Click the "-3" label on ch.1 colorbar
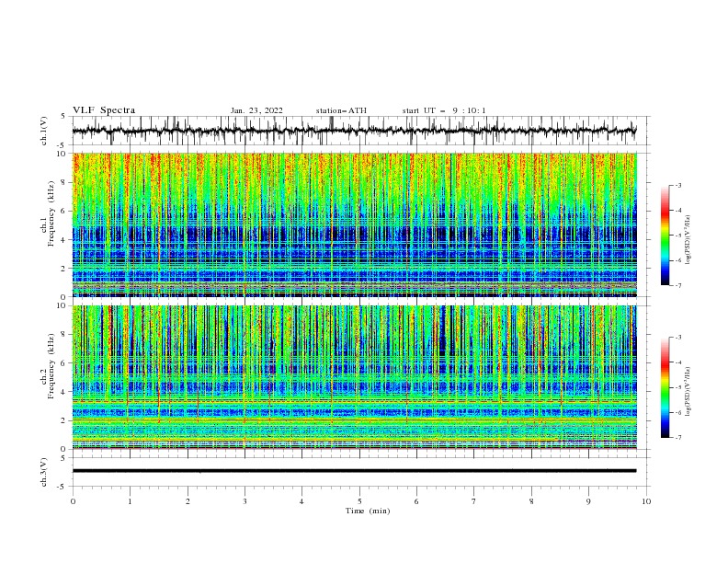728x563 pixels. point(677,185)
